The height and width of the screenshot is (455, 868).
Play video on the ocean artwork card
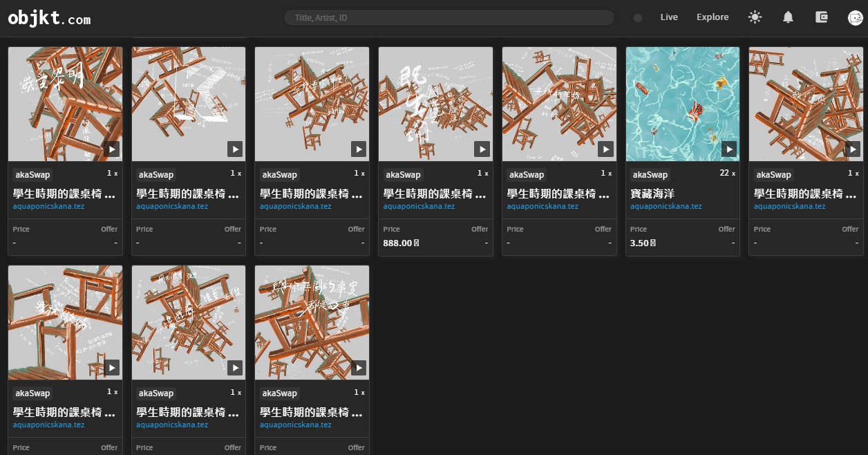(x=728, y=149)
